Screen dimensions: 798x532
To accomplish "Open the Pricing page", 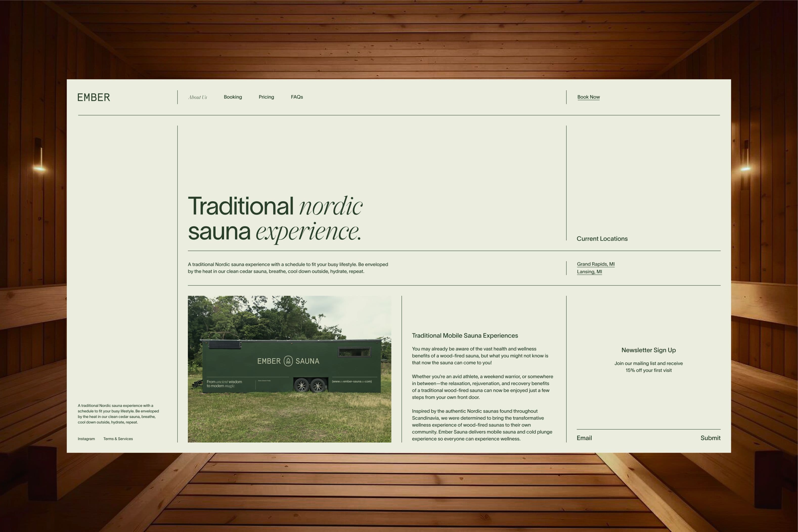I will pos(266,97).
